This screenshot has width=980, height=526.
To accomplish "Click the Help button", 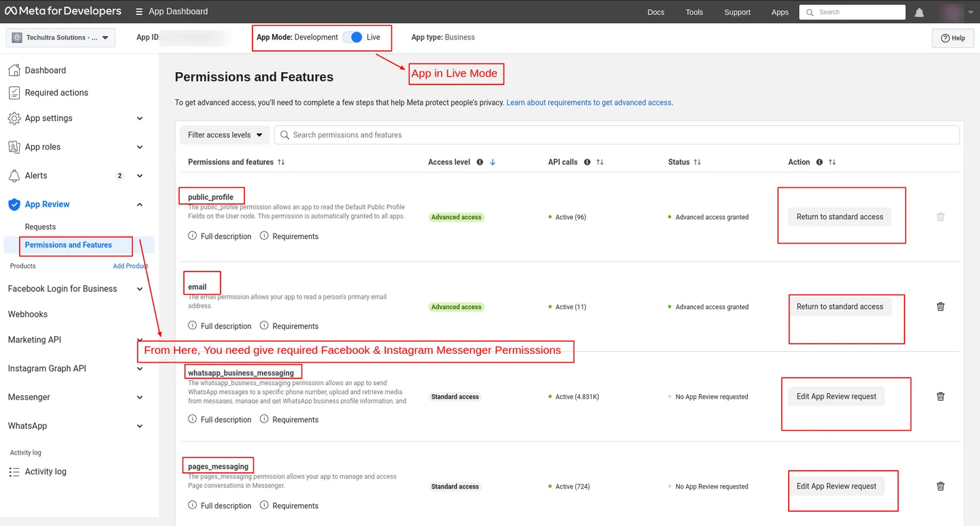I will click(x=953, y=38).
